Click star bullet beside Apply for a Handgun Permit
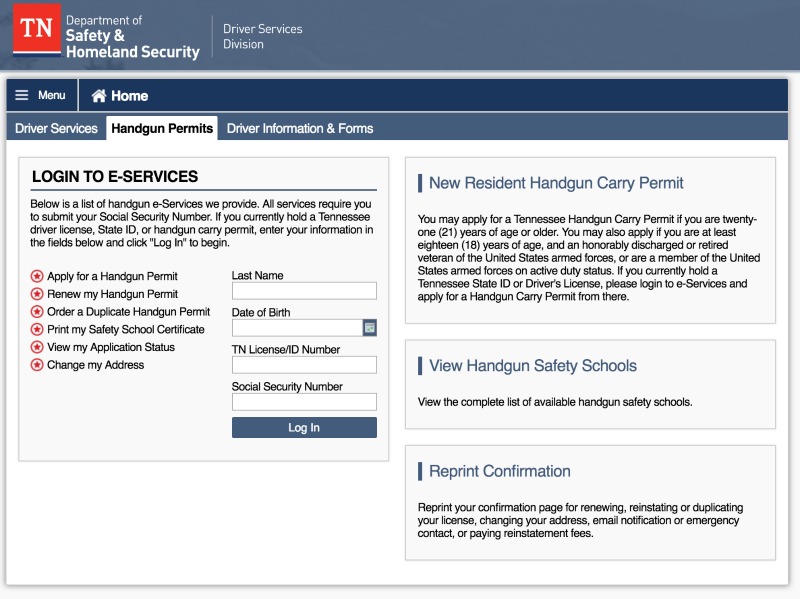Viewport: 800px width, 599px height. pos(37,276)
